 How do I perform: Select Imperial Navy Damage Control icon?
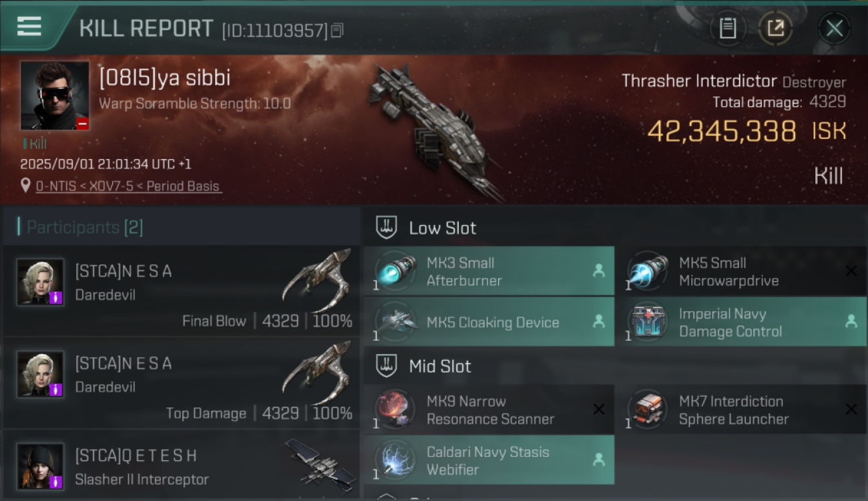point(647,322)
